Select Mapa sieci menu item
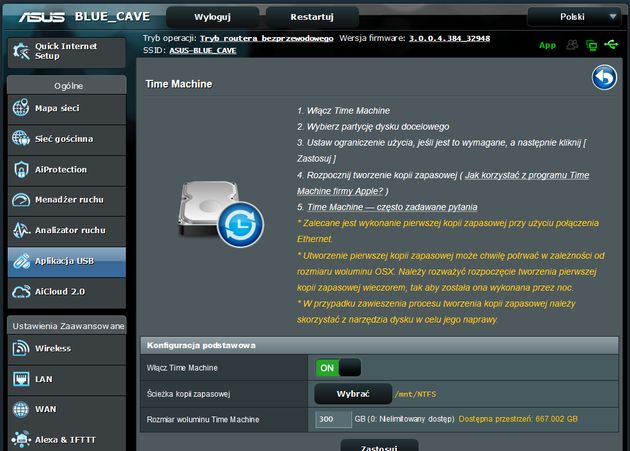630x451 pixels. [67, 108]
